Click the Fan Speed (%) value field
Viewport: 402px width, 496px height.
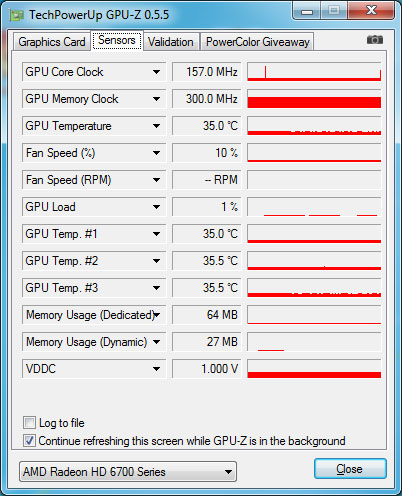click(x=206, y=153)
